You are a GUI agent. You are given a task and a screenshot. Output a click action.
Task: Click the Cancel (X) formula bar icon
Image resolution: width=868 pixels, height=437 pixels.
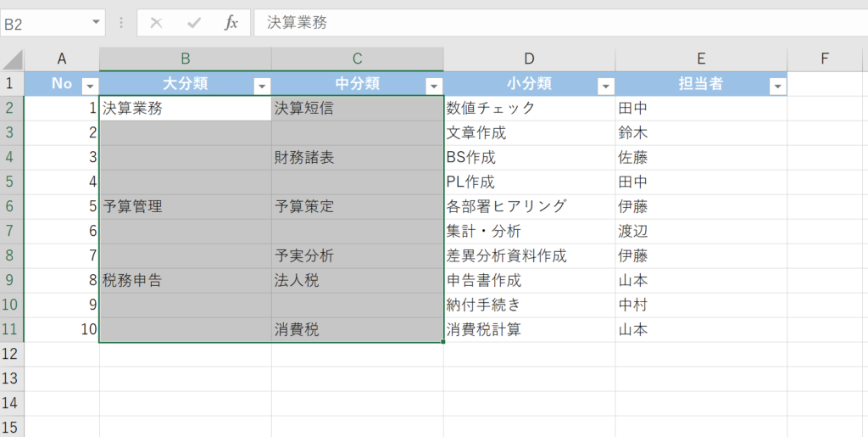coord(156,23)
